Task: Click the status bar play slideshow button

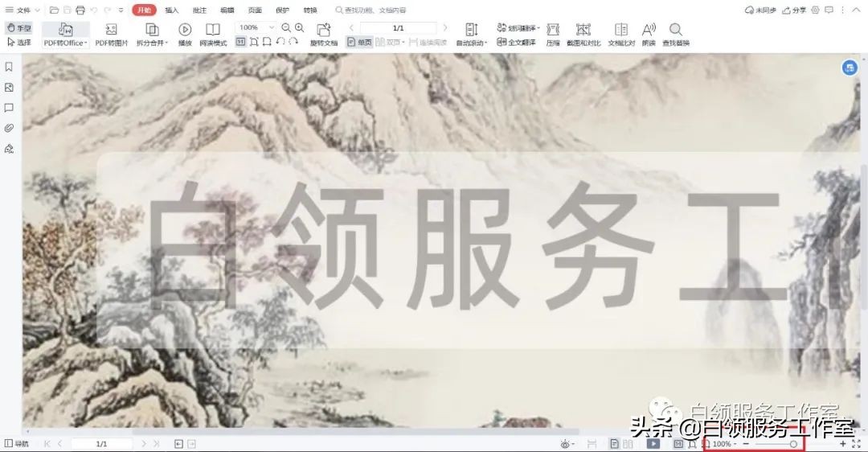Action: 653,444
